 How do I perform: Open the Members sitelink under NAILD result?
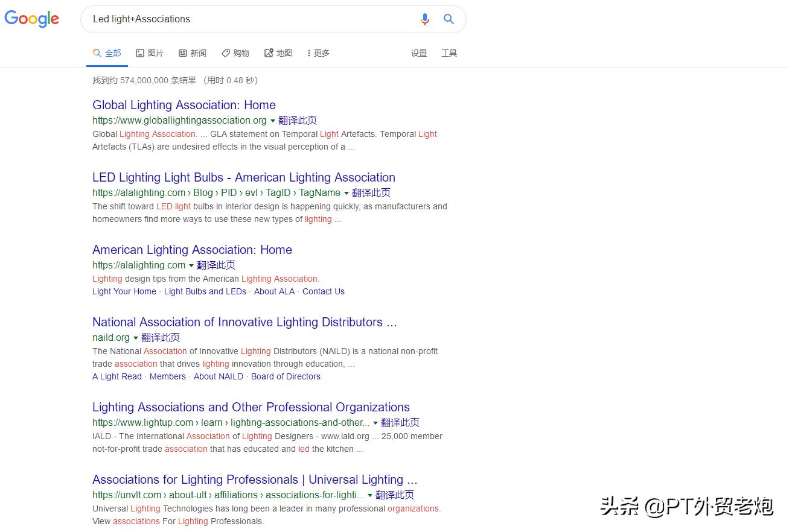point(167,376)
